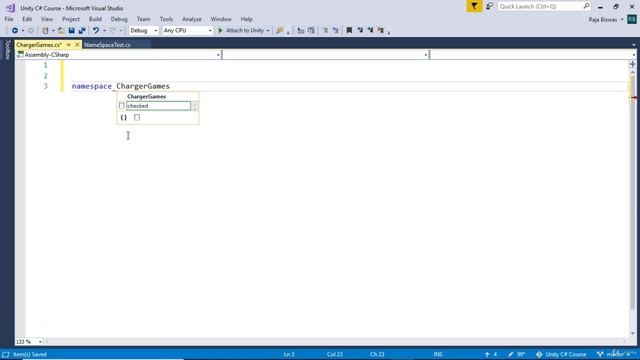This screenshot has height=360, width=640.
Task: Open the Debug configuration dropdown
Action: click(x=144, y=31)
